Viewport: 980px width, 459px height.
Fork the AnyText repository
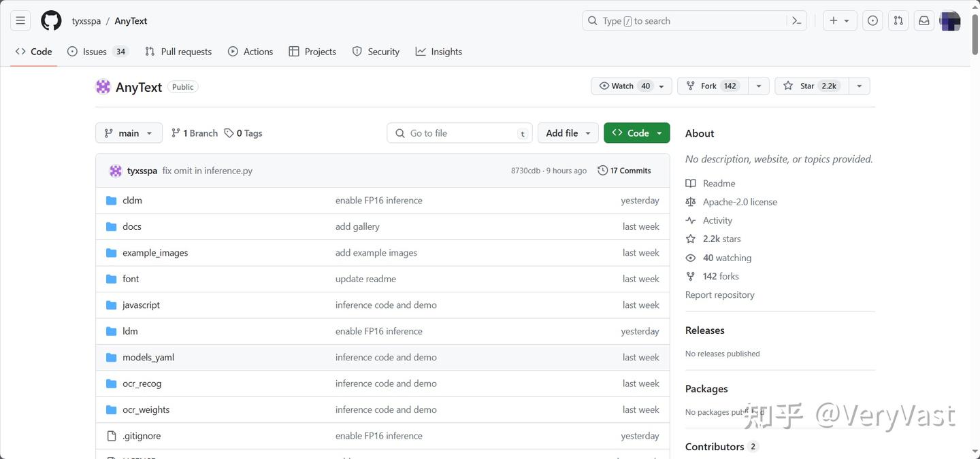[708, 86]
